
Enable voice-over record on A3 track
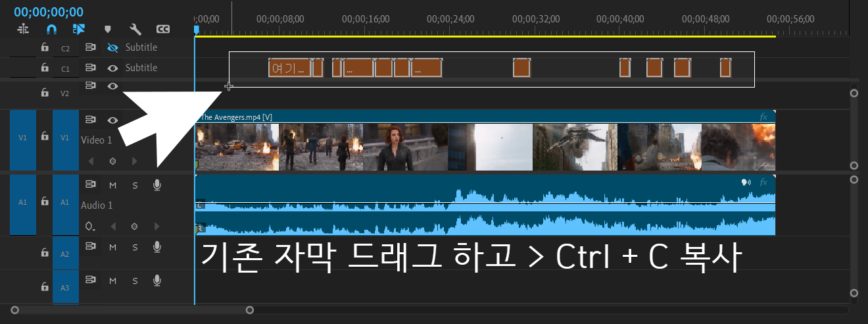[x=157, y=281]
